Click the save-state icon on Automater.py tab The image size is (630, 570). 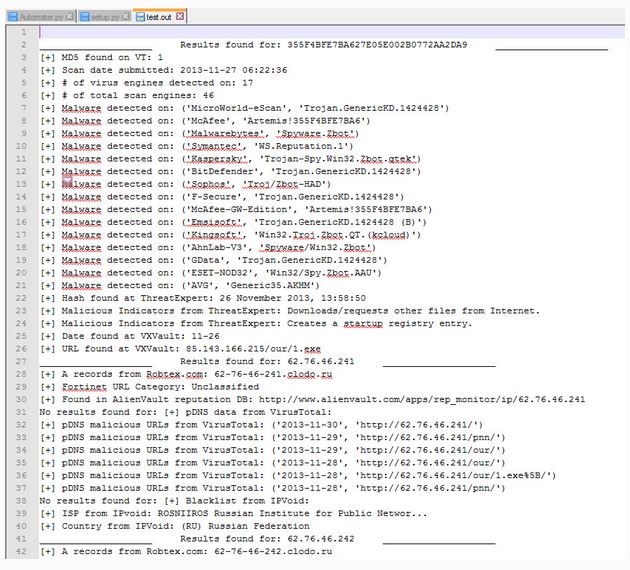(x=13, y=17)
